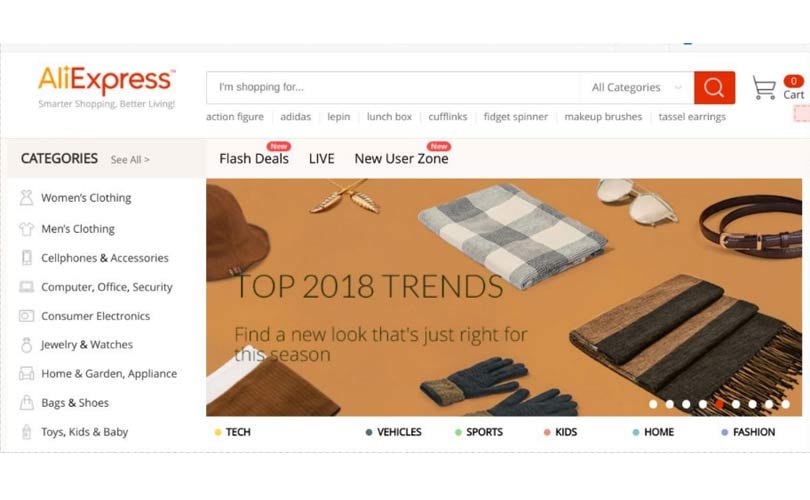Open the shopping cart icon
This screenshot has height=500, width=810.
(x=764, y=88)
